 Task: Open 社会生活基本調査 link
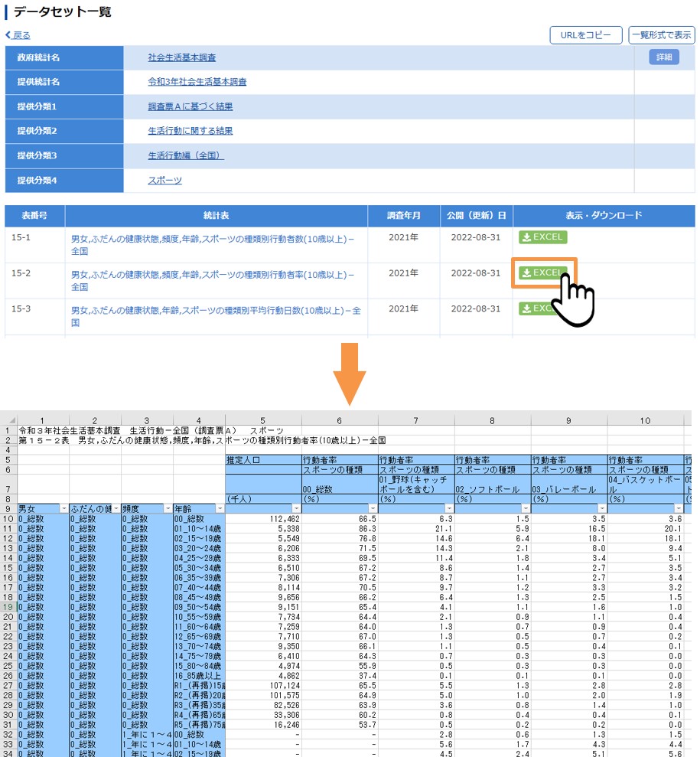coord(182,57)
